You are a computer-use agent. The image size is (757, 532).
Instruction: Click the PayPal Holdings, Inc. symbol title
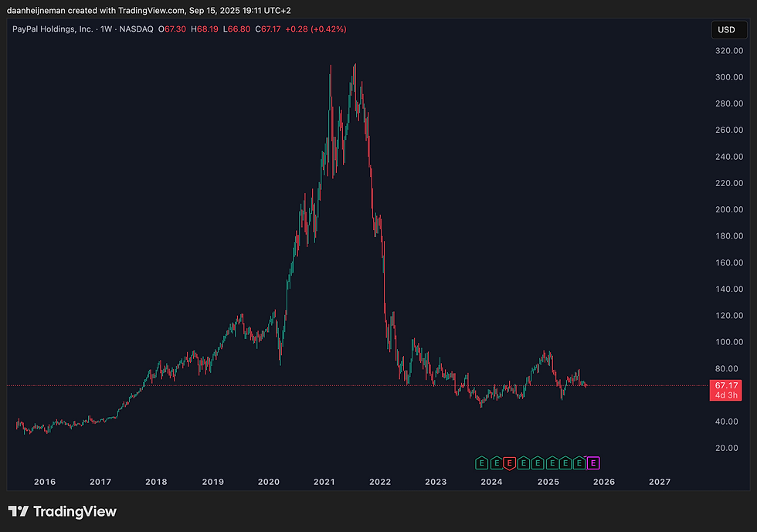coord(53,29)
